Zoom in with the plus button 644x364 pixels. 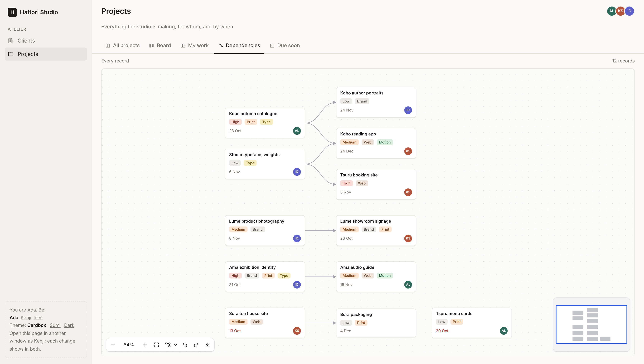145,345
